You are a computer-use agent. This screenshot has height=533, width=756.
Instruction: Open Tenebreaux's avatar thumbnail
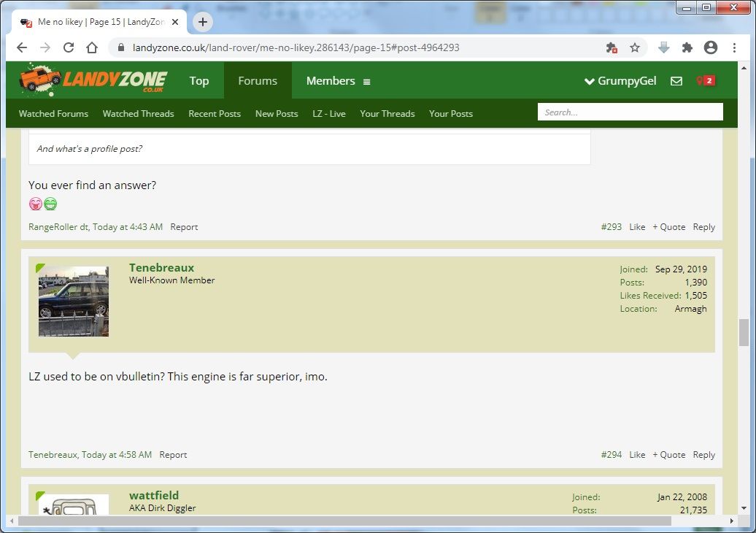73,301
